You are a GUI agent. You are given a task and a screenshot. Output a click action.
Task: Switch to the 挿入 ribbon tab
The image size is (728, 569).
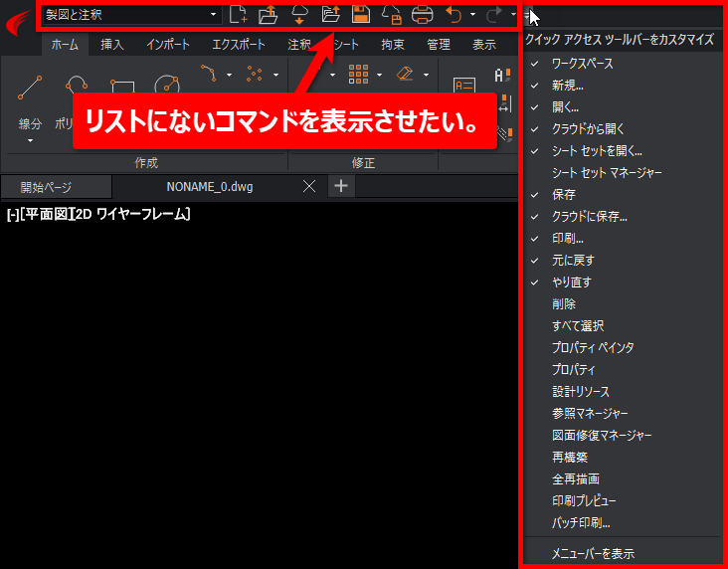tap(112, 45)
